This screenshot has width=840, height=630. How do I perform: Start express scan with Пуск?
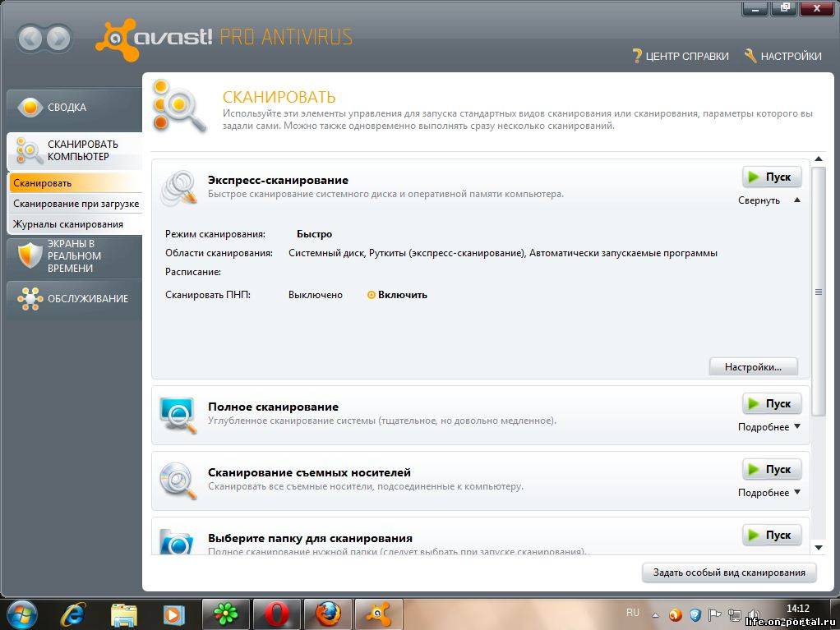click(x=772, y=177)
